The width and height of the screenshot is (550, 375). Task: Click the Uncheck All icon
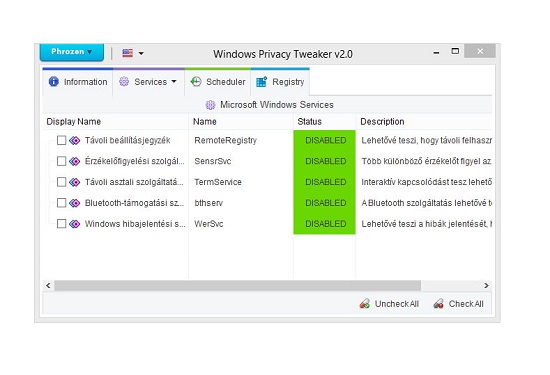365,304
